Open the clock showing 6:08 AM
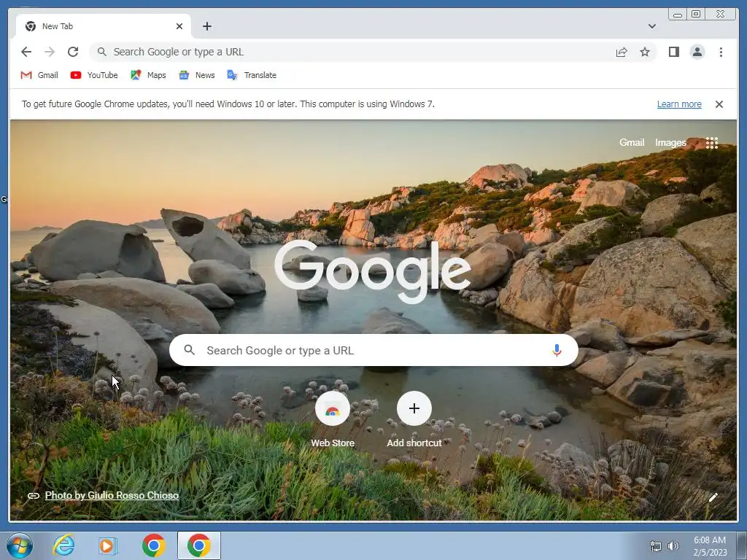 pos(710,546)
